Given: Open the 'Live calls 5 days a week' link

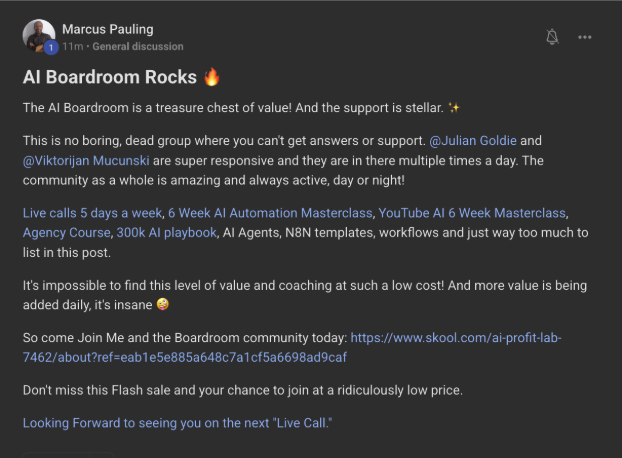Looking at the screenshot, I should click(x=92, y=214).
